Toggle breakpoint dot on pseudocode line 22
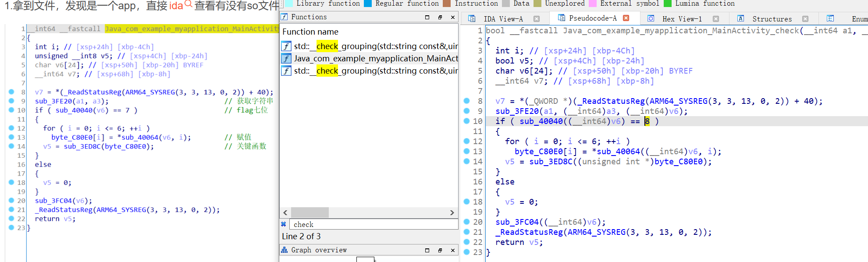The width and height of the screenshot is (868, 262). tap(467, 242)
